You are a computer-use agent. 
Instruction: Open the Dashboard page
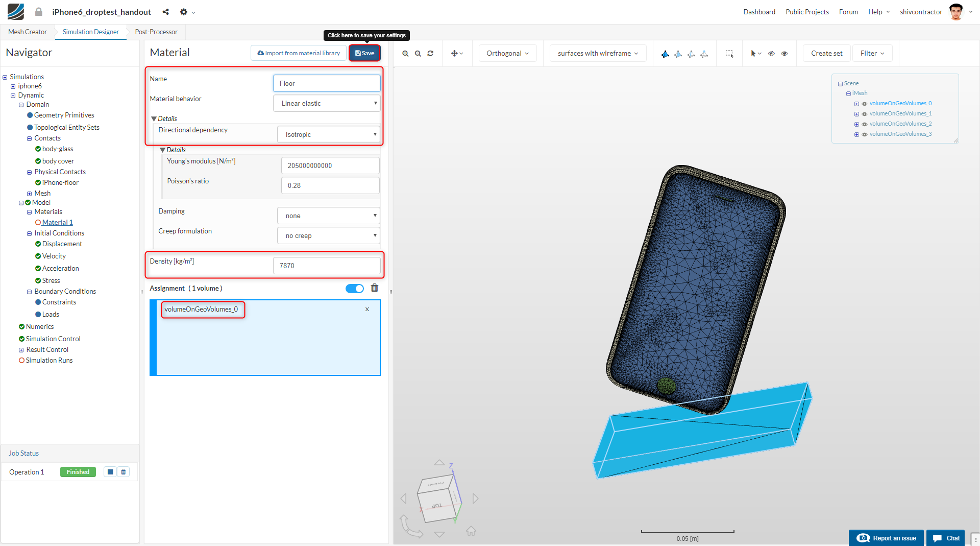(759, 12)
